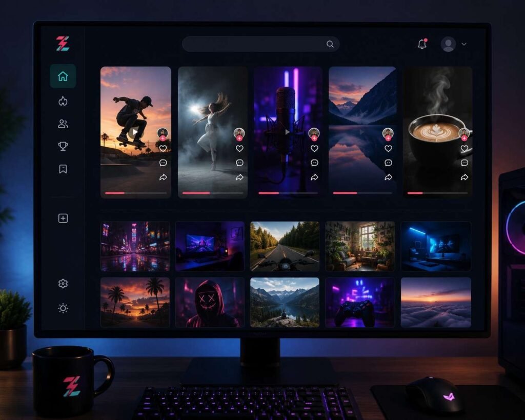Open the saved bookmarks icon
Screen dimensions: 525x420
coord(63,169)
